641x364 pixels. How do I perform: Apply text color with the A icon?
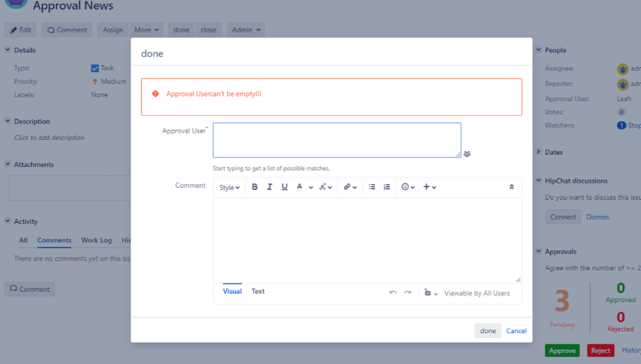coord(299,187)
